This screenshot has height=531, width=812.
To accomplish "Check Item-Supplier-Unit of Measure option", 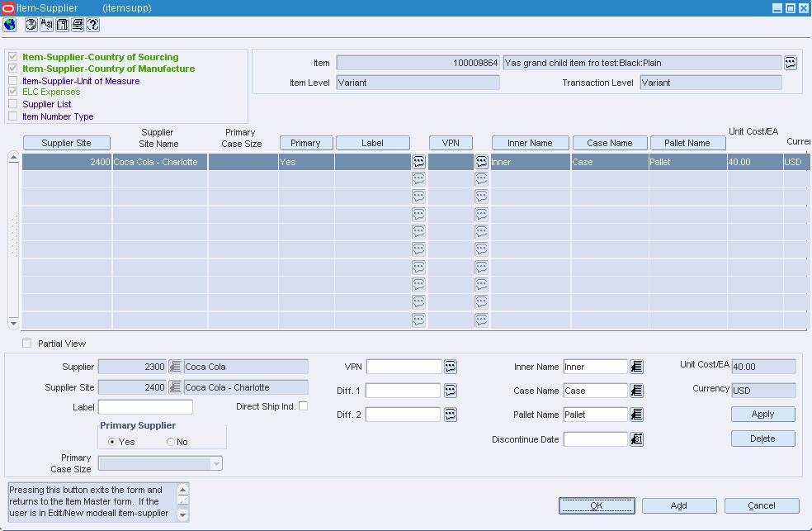I will tap(13, 80).
